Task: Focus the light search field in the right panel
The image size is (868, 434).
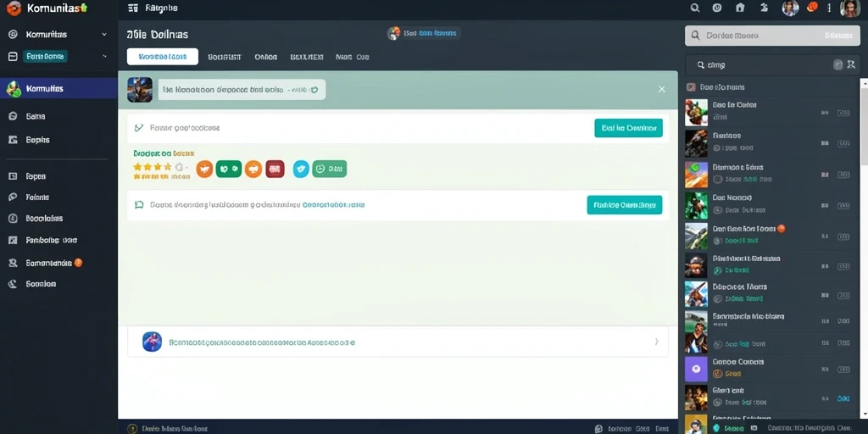Action: 772,36
